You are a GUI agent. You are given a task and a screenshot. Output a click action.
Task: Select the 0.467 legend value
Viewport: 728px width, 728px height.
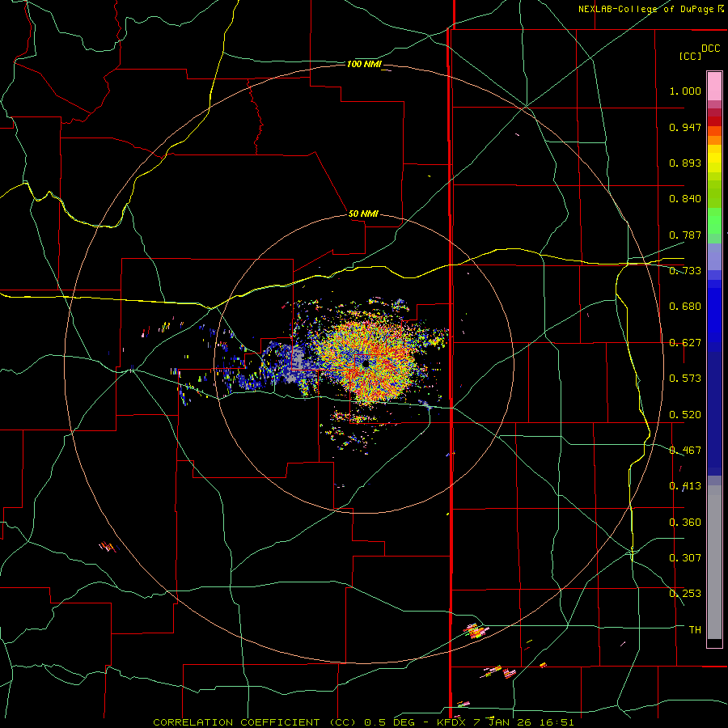point(685,451)
